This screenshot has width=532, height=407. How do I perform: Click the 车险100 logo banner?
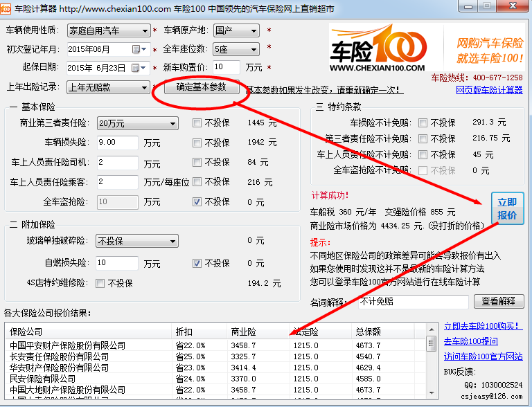427,47
